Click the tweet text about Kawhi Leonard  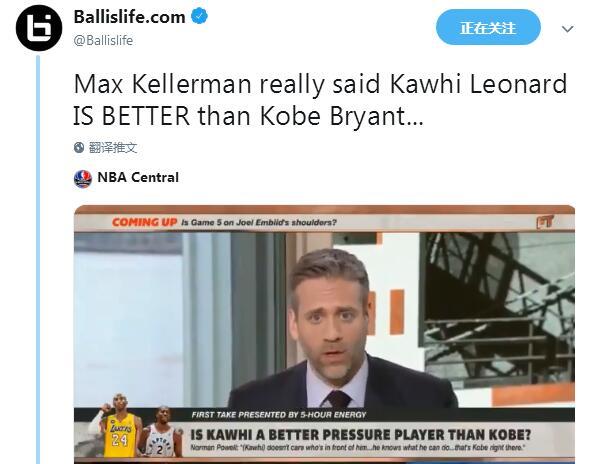pos(320,100)
